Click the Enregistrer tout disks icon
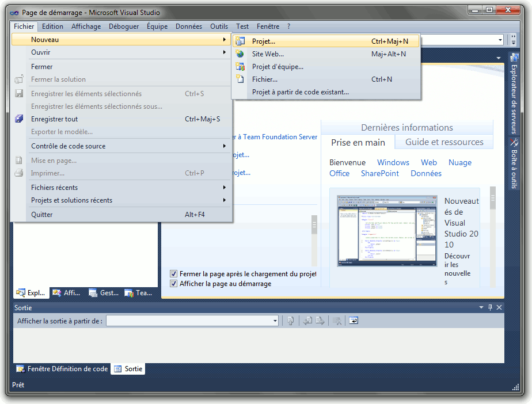The height and width of the screenshot is (404, 532). tap(19, 119)
